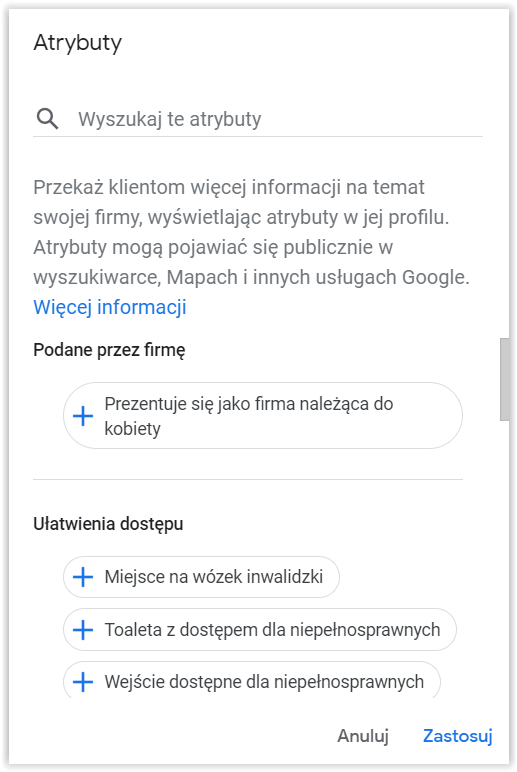Open the 'Więcej informacji' link
This screenshot has width=517, height=772.
[110, 307]
